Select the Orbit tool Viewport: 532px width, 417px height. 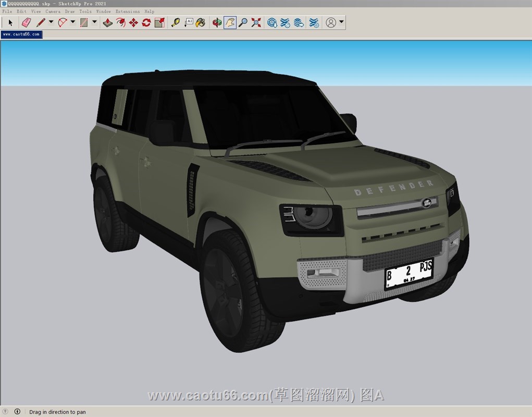click(x=217, y=23)
